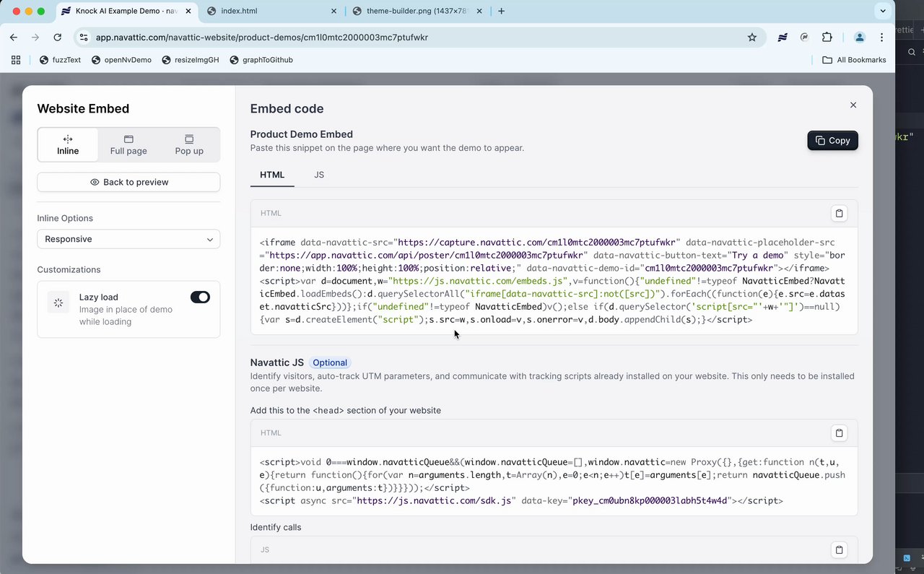Select the Inline embed type
This screenshot has height=574, width=924.
[68, 144]
